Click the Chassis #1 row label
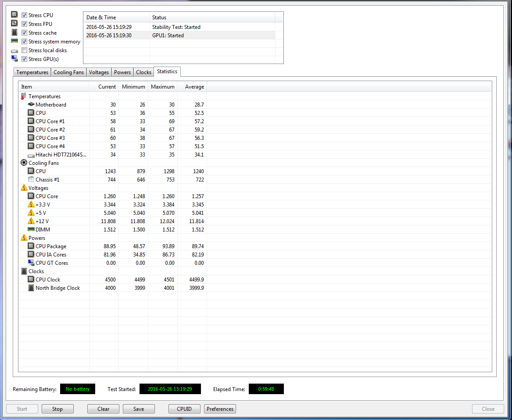 (47, 179)
